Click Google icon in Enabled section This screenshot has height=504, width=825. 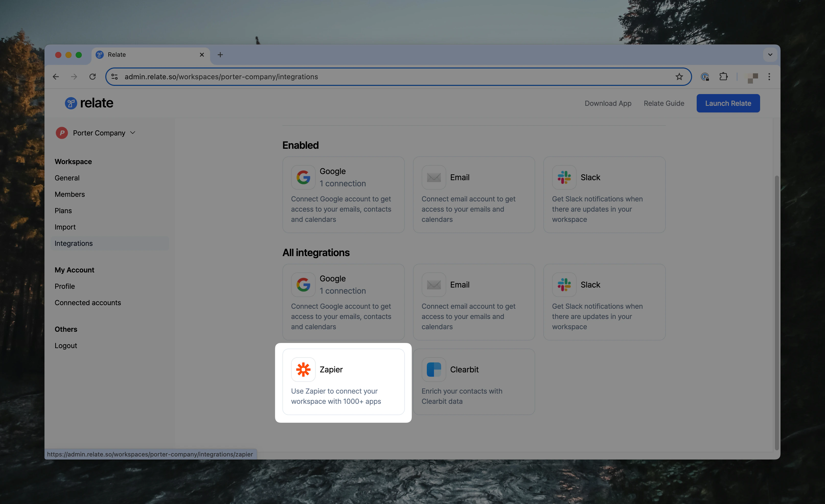pyautogui.click(x=303, y=177)
